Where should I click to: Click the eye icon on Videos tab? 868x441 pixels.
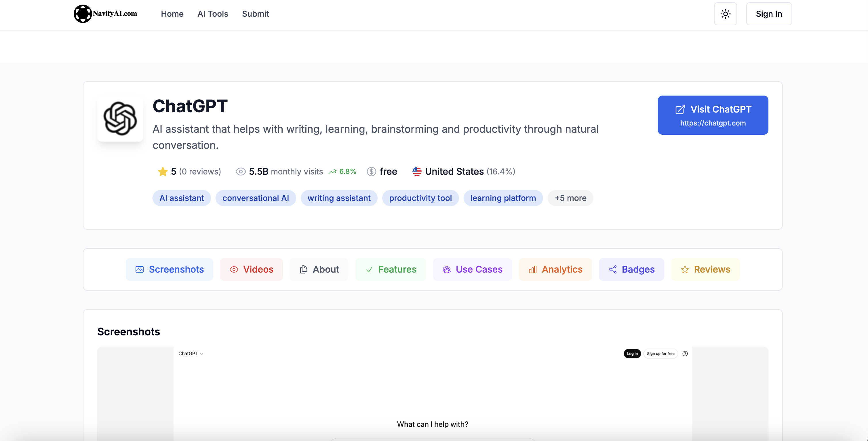pos(234,269)
